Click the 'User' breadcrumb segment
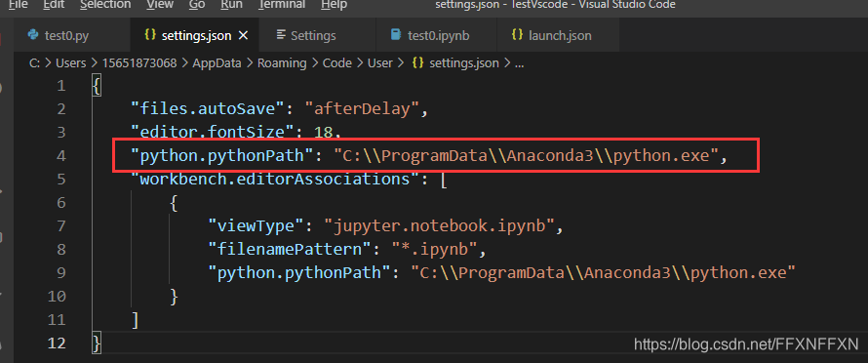 coord(379,63)
